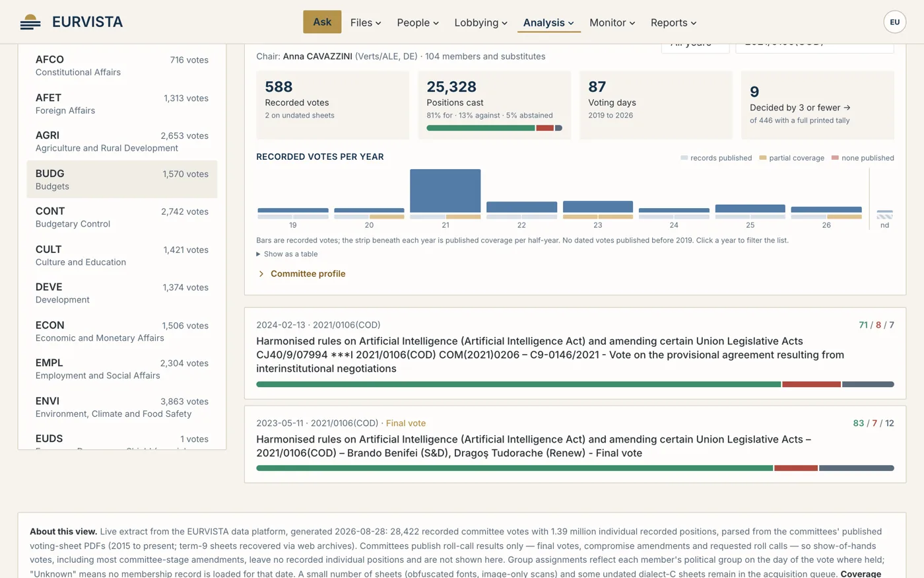Click the EURVISTA logo icon
The width and height of the screenshot is (924, 578).
(30, 22)
